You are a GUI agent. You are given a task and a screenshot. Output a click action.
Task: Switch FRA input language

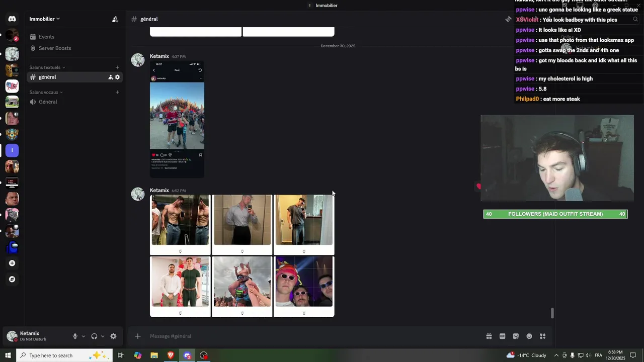coord(598,355)
